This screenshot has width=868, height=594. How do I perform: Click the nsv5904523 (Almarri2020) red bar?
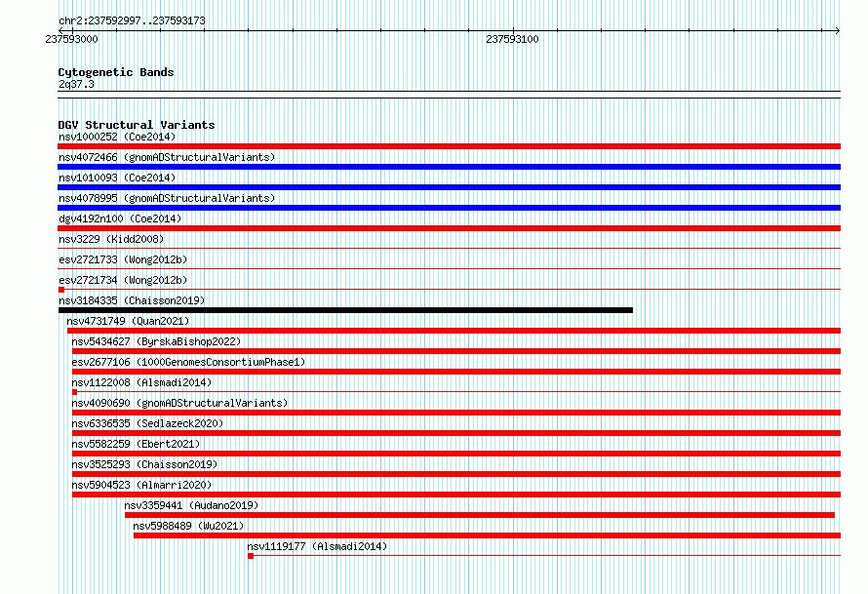pos(456,495)
